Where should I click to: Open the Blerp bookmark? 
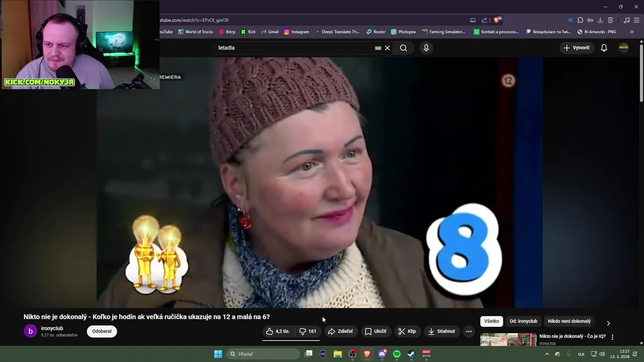[x=227, y=32]
